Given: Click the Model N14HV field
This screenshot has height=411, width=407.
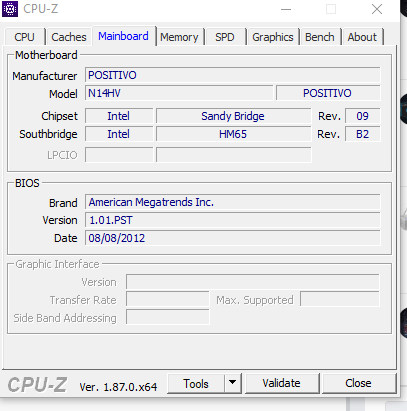Looking at the screenshot, I should click(179, 93).
